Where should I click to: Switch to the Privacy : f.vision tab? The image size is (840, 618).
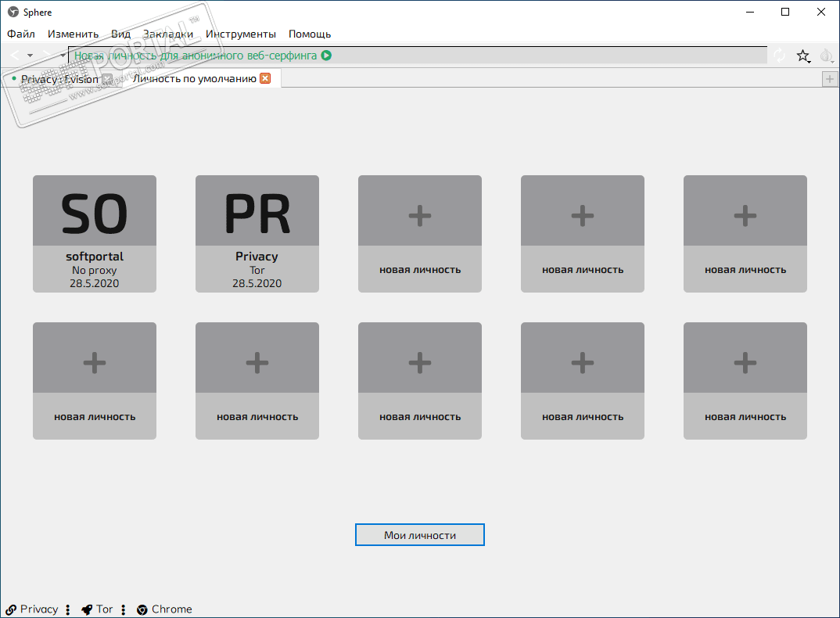click(x=59, y=79)
